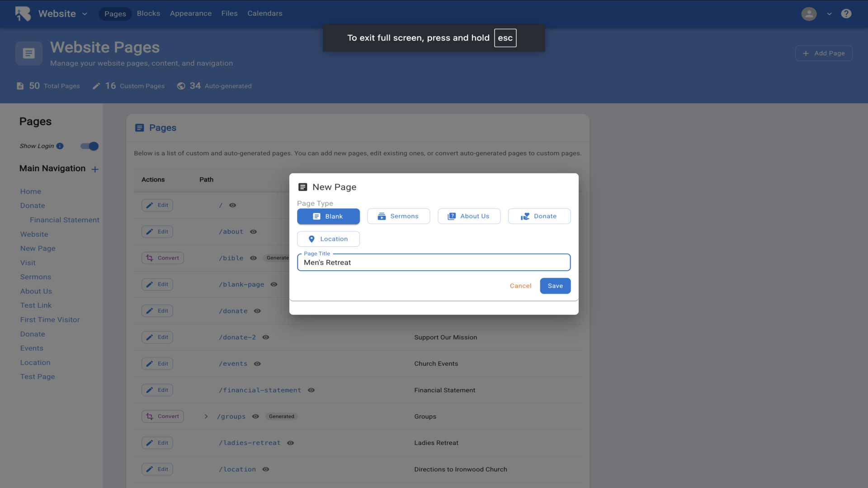Click the plus icon next to Main Navigation

(x=95, y=169)
